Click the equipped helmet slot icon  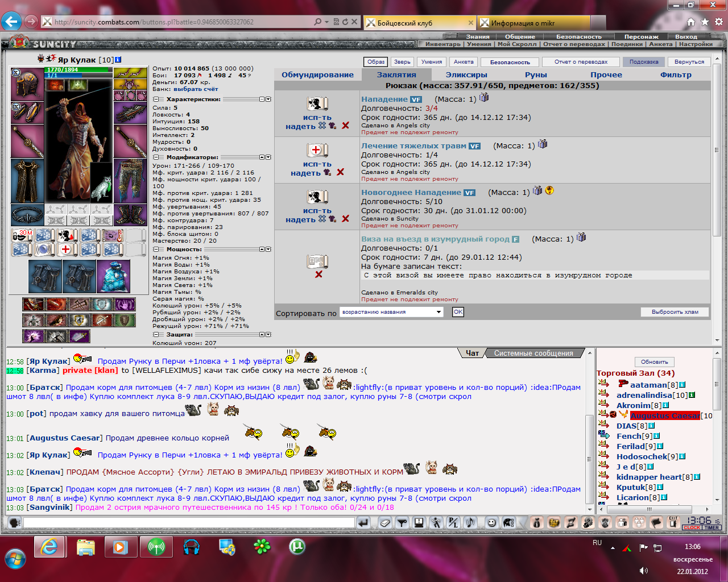[27, 84]
